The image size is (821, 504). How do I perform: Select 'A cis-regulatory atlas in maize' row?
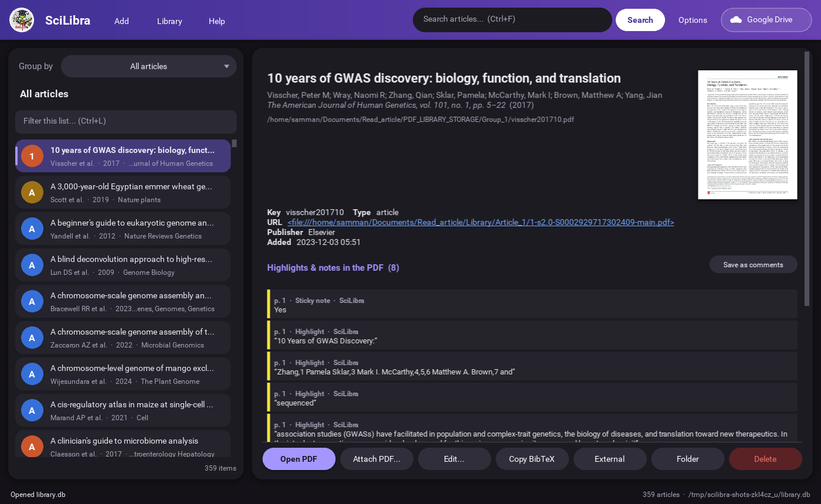[123, 411]
